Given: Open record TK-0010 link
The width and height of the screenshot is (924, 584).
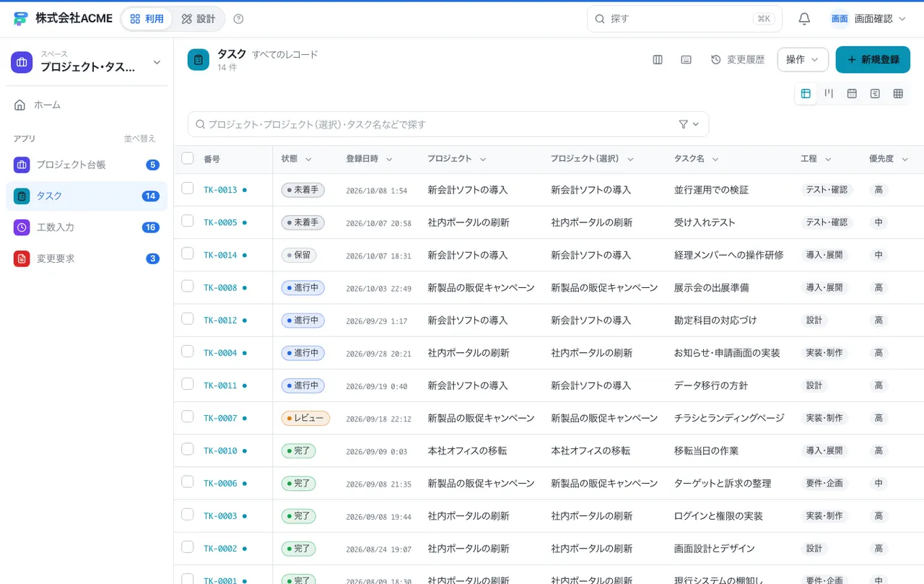Looking at the screenshot, I should tap(220, 450).
